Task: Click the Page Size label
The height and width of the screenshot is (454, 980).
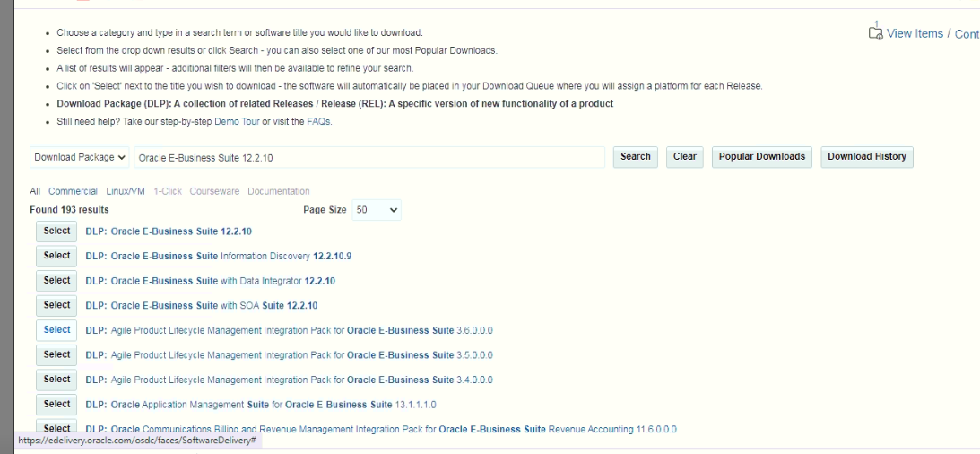Action: tap(325, 210)
